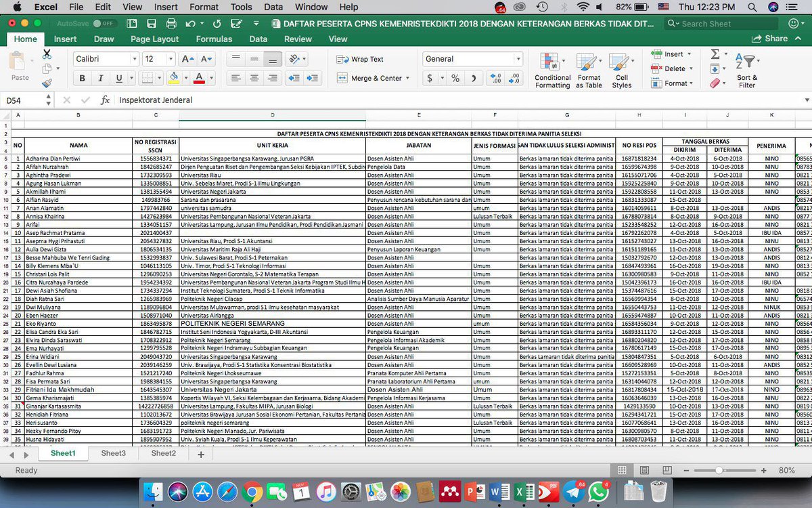Click the Print icon in title bar
The width and height of the screenshot is (812, 508).
pyautogui.click(x=171, y=24)
